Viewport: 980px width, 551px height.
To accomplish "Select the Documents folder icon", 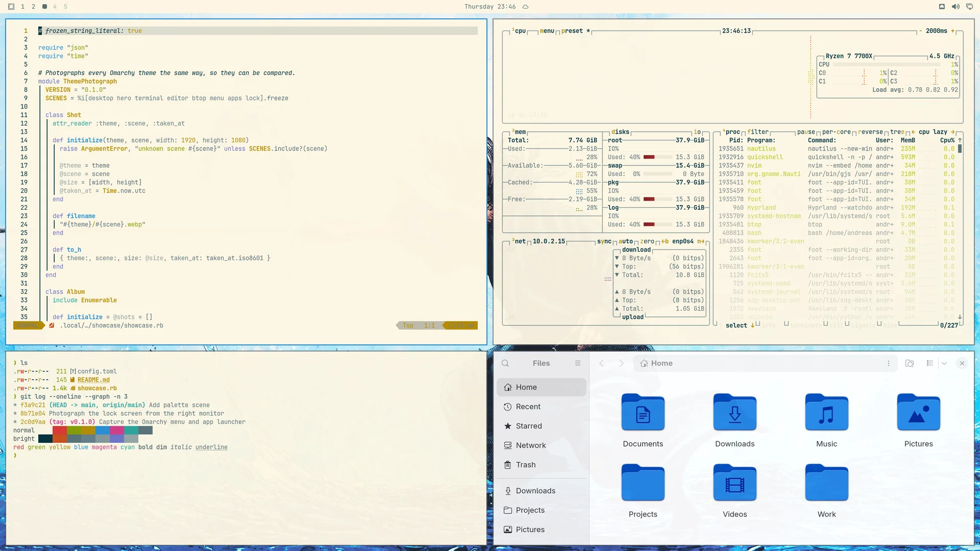I will [x=643, y=412].
